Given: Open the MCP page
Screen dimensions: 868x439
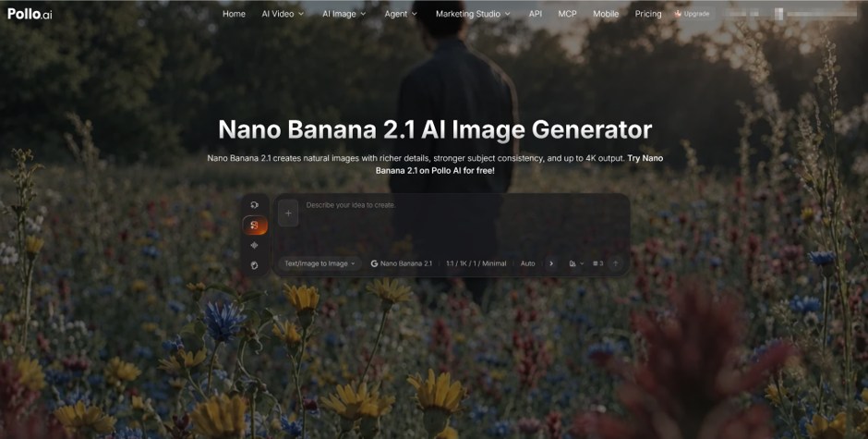Looking at the screenshot, I should 567,14.
